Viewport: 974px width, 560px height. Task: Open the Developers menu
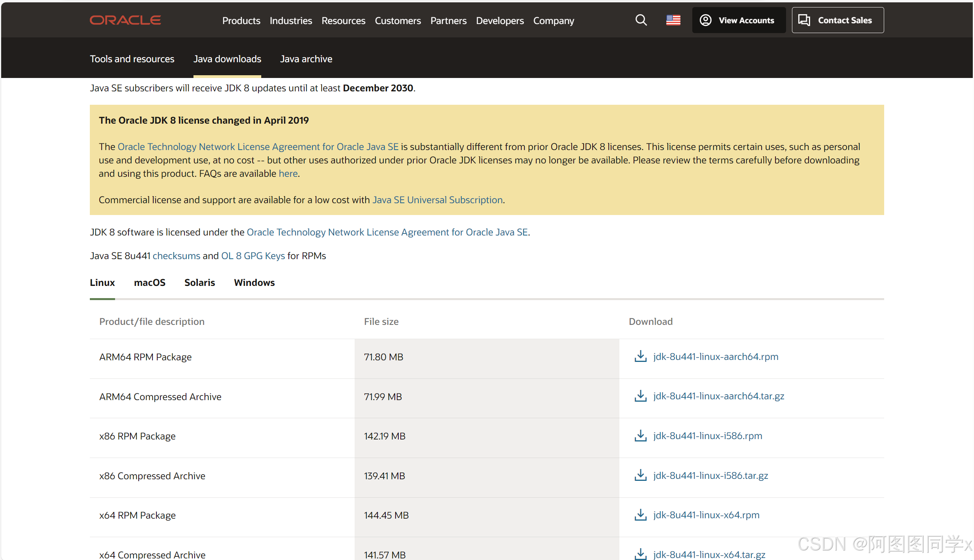pos(500,20)
